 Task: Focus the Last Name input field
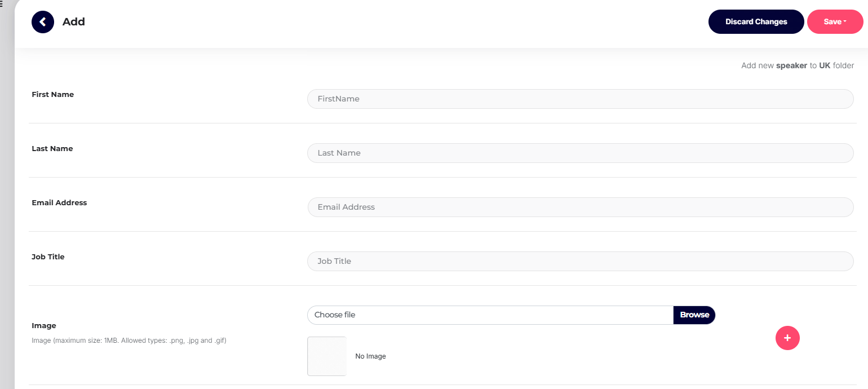pos(581,153)
